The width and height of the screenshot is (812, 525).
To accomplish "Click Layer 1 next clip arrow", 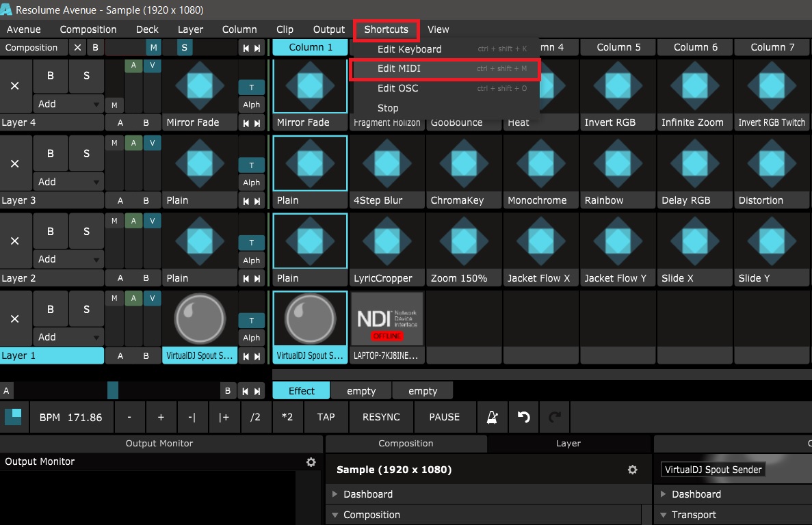I will tap(257, 356).
